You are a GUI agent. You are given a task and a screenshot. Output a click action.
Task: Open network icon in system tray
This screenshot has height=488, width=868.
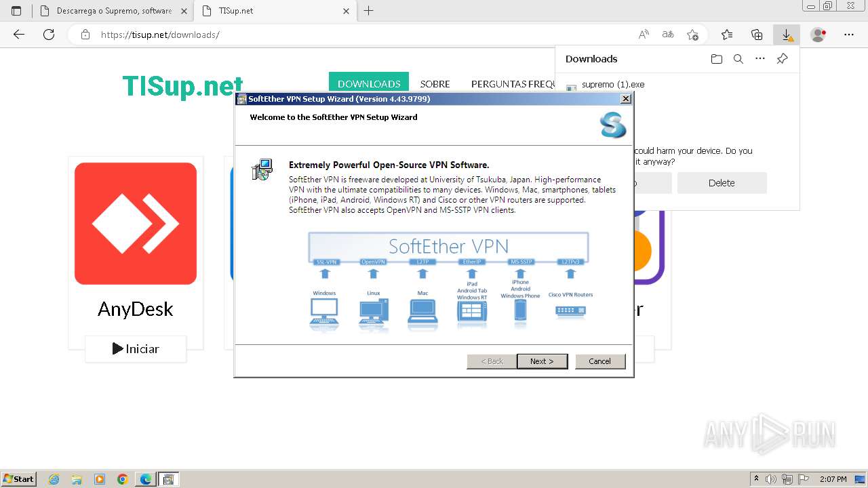pyautogui.click(x=787, y=479)
